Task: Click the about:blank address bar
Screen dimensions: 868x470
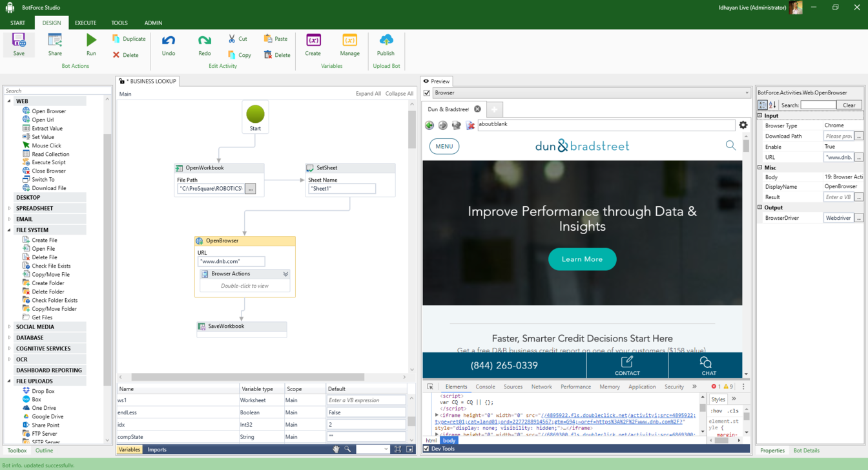Action: (606, 125)
